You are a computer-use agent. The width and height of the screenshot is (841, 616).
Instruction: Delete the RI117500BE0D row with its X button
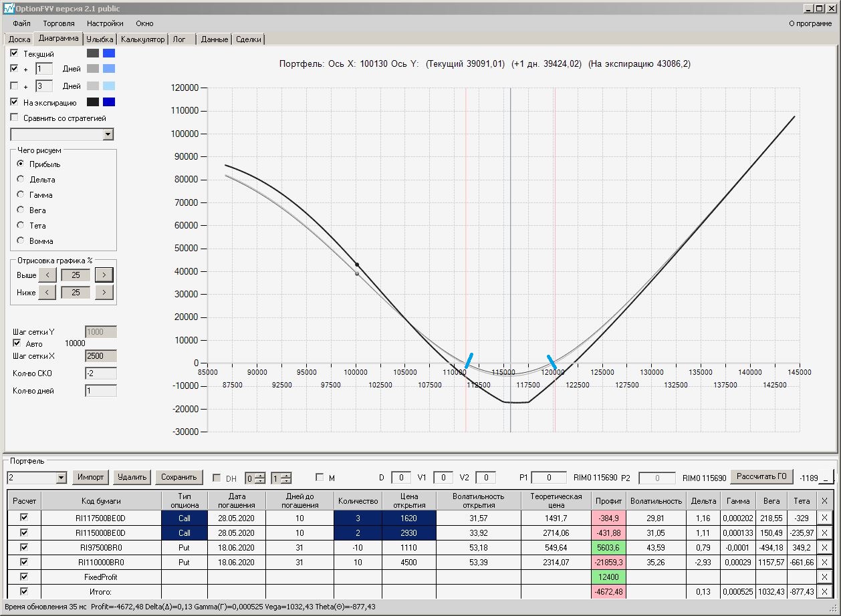tap(824, 518)
